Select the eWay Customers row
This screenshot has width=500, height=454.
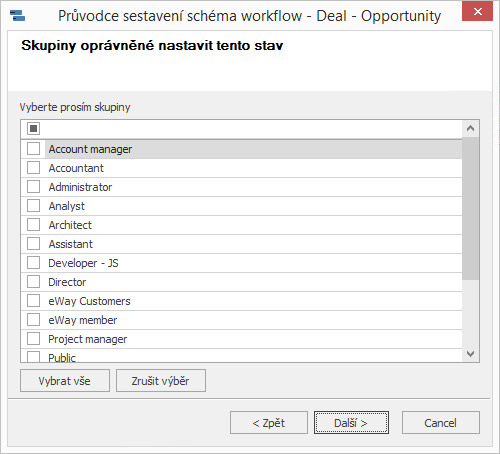click(x=241, y=301)
